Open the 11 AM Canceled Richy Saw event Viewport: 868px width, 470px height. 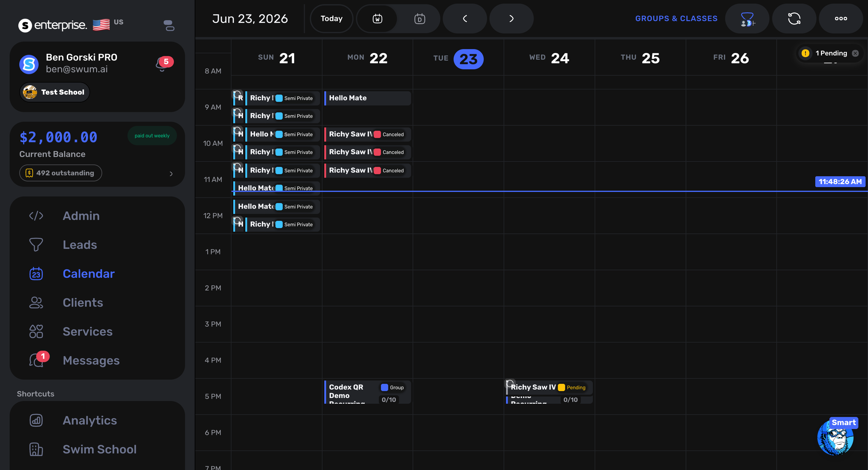[367, 171]
